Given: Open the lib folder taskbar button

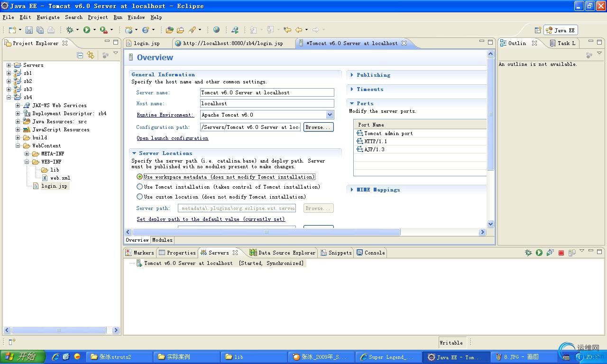Looking at the screenshot, I should pyautogui.click(x=255, y=357).
